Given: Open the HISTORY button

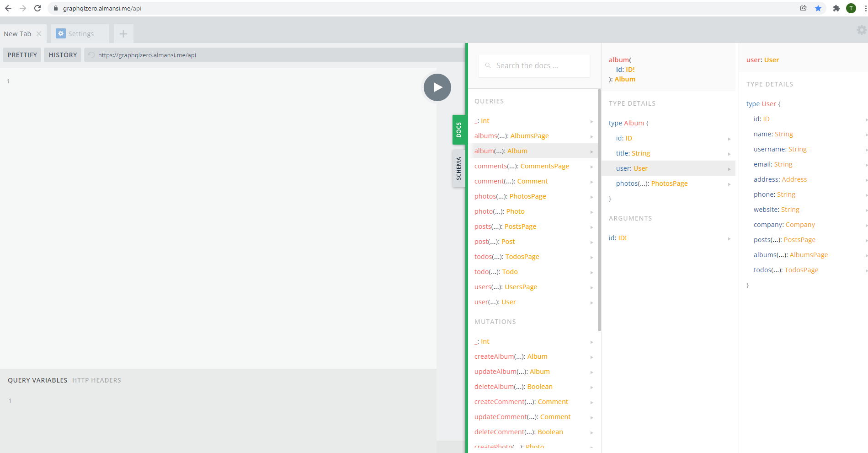Looking at the screenshot, I should [63, 55].
